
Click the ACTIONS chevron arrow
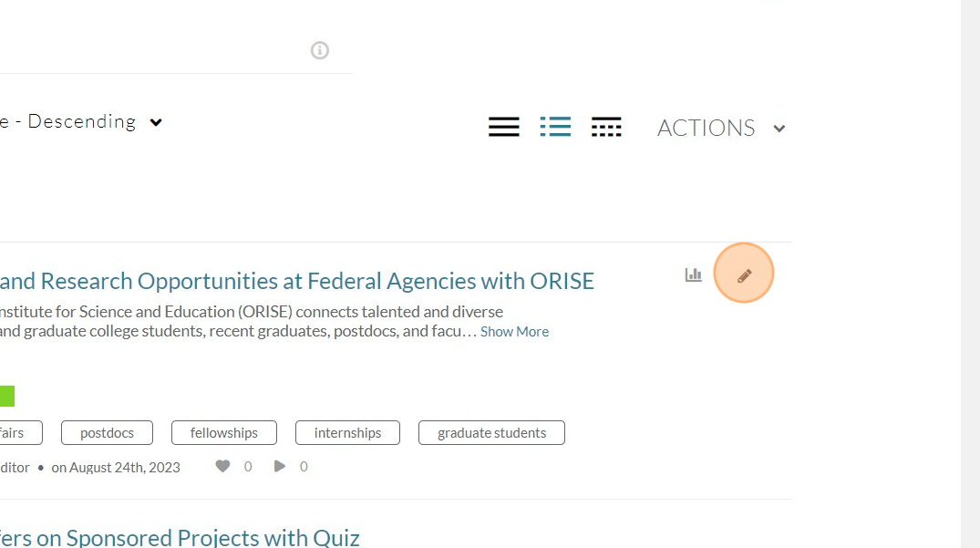(779, 129)
